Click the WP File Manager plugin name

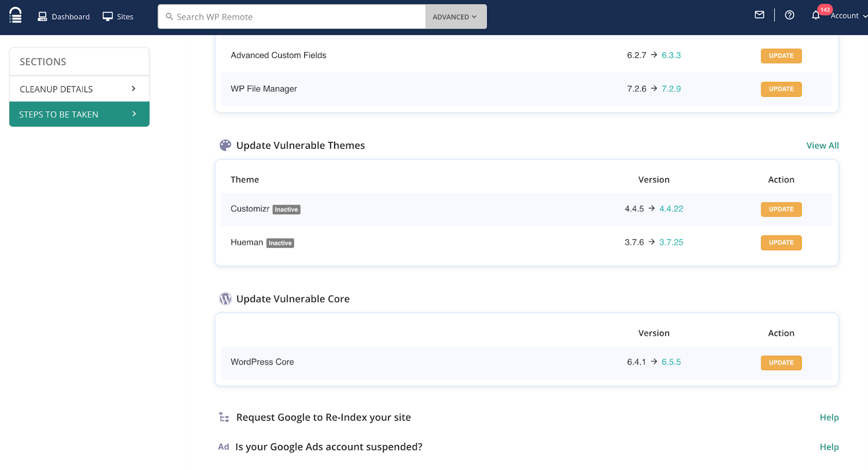click(264, 89)
